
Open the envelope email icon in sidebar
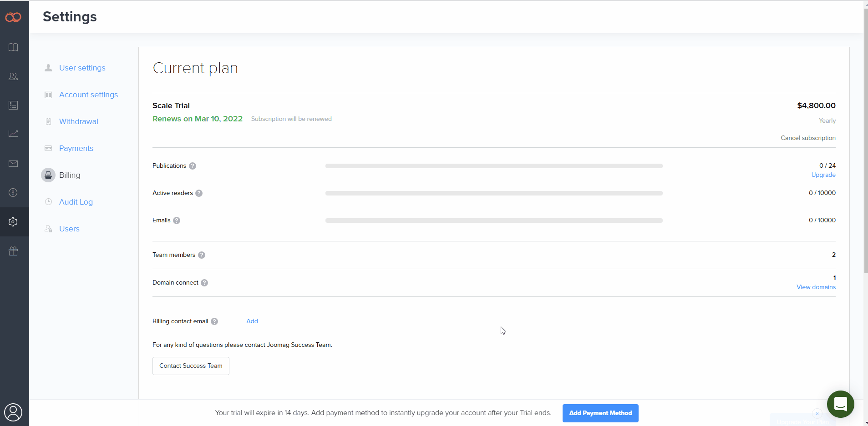click(x=13, y=164)
